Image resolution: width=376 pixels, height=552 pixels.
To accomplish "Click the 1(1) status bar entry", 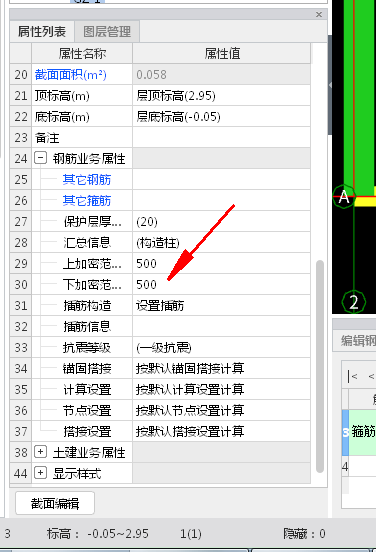I will 191,534.
